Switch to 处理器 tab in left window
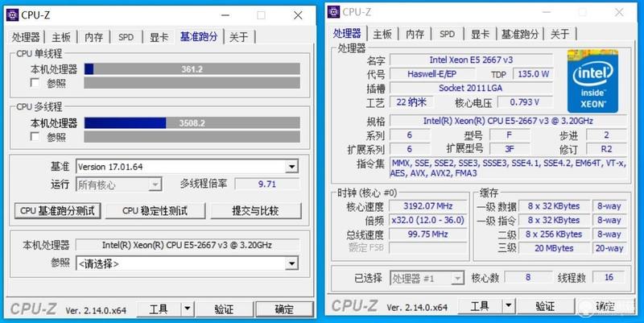This screenshot has height=323, width=644. 26,37
